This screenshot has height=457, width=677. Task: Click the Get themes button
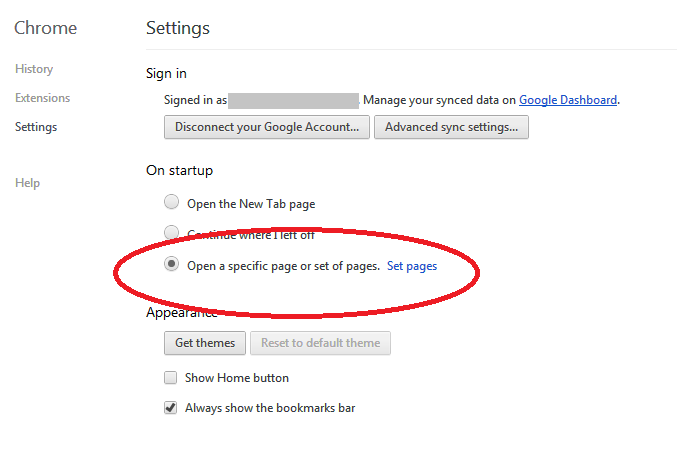pos(205,343)
